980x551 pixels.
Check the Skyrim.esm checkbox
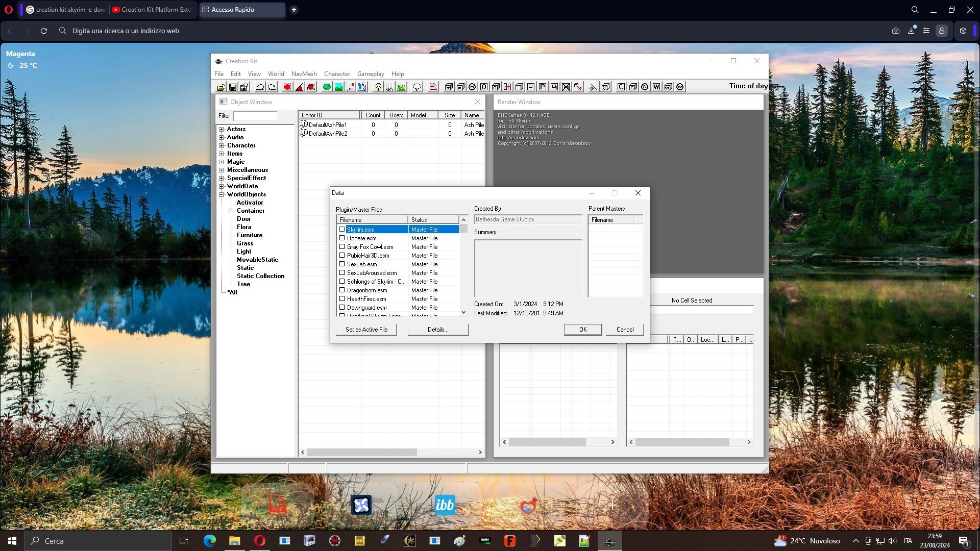342,230
